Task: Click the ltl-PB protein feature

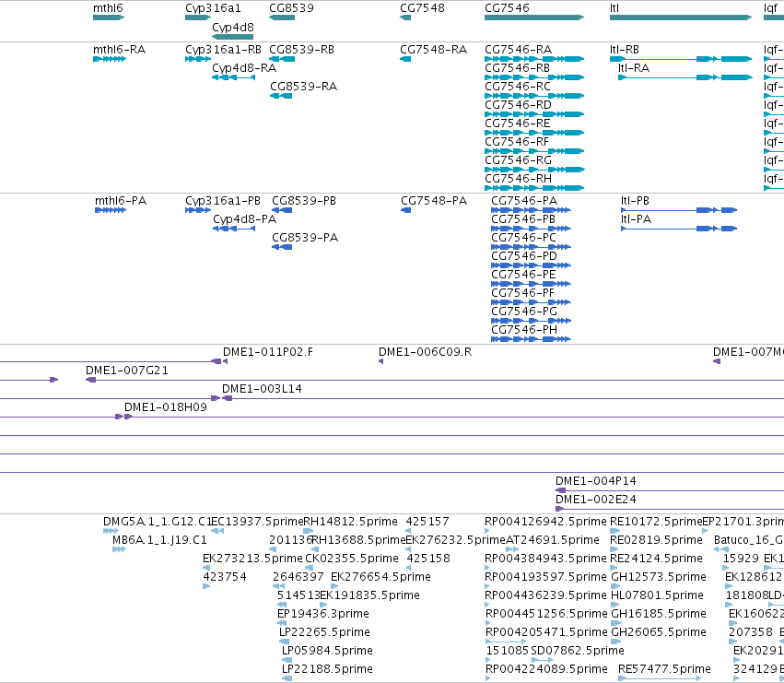Action: [x=679, y=210]
